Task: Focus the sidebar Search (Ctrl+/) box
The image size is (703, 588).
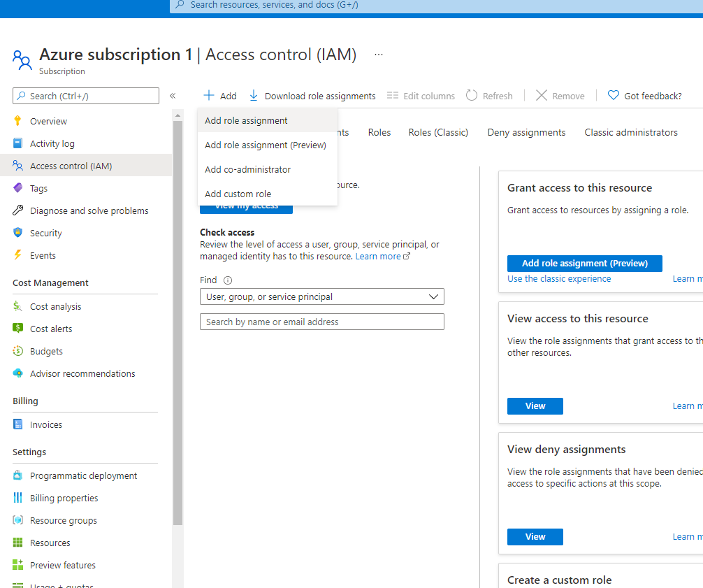Action: pos(86,96)
